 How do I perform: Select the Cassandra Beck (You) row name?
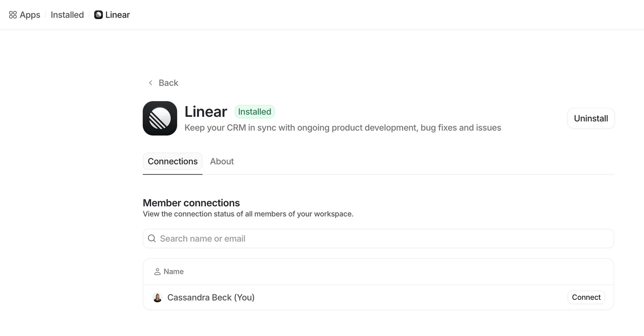[211, 297]
